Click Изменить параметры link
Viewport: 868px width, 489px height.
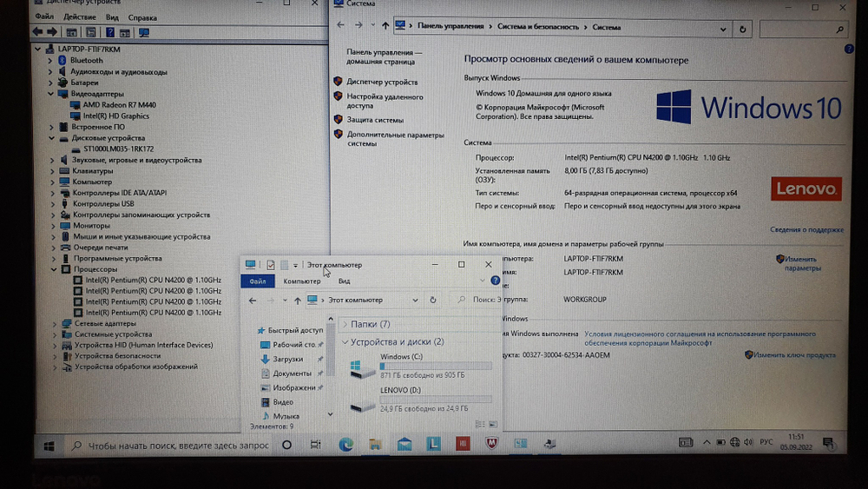pyautogui.click(x=802, y=263)
